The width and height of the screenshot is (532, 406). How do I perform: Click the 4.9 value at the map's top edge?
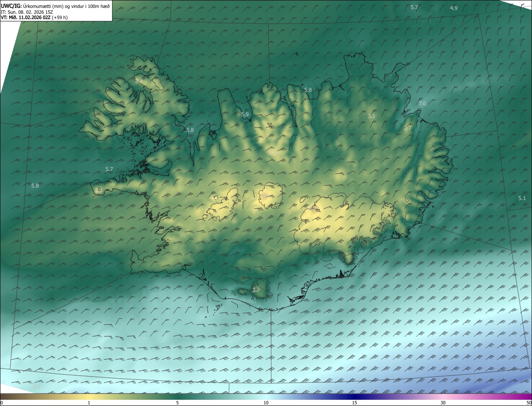pos(454,8)
